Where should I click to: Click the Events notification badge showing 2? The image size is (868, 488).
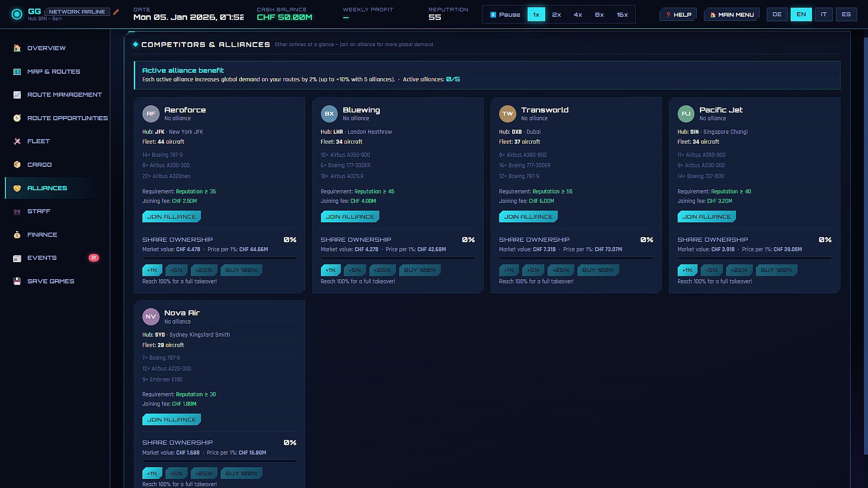click(x=94, y=258)
